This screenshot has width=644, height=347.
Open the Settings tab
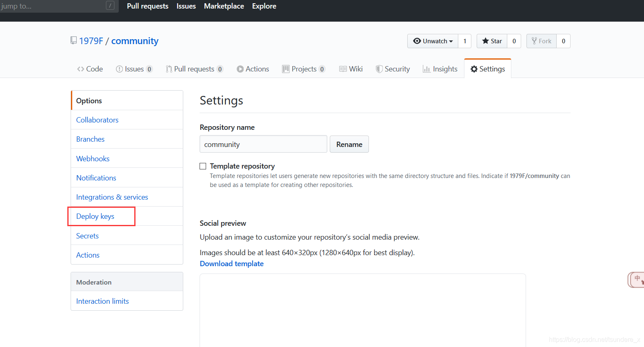pyautogui.click(x=488, y=69)
